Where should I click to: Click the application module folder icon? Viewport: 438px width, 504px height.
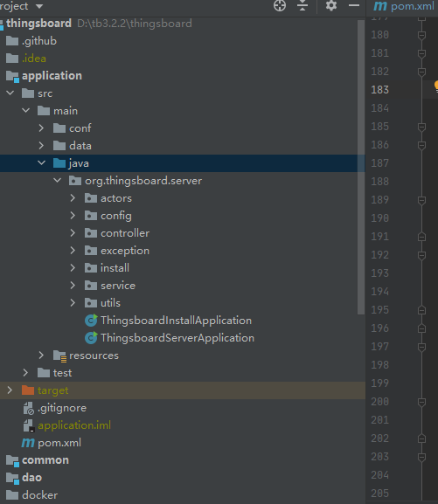tap(12, 76)
